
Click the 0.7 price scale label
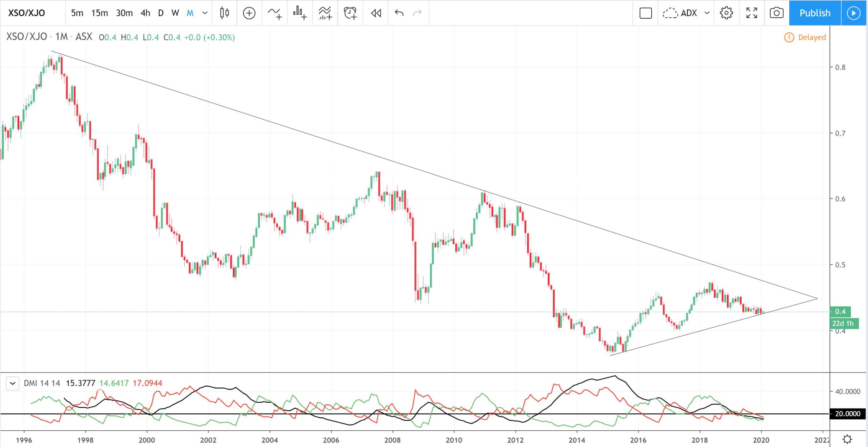pos(840,133)
